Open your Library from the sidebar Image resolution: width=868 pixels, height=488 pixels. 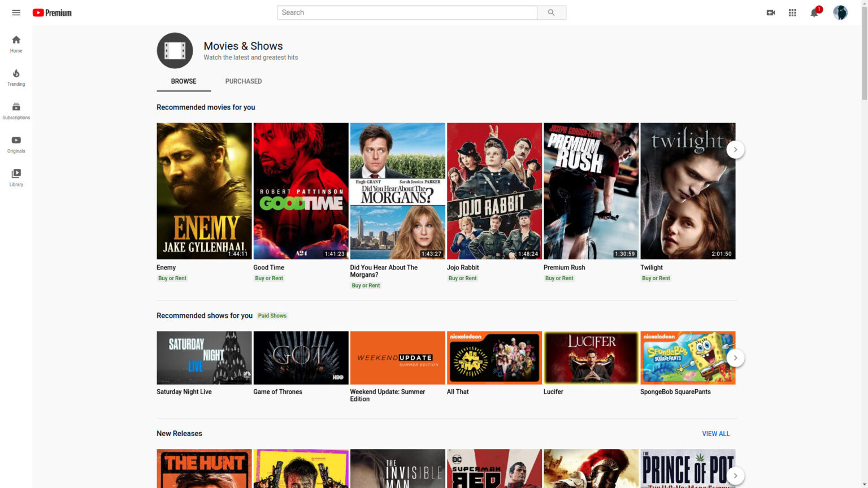[x=16, y=176]
